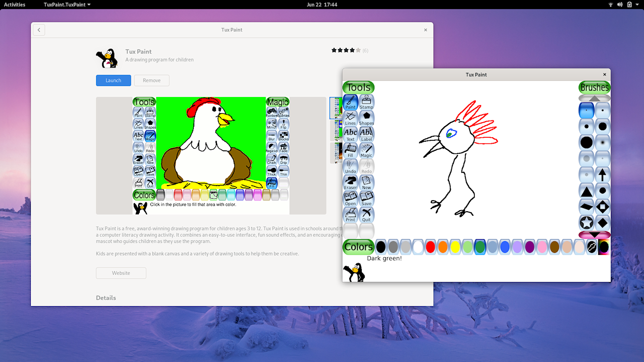Click the volume icon in top bar
This screenshot has height=362, width=644.
pyautogui.click(x=620, y=5)
